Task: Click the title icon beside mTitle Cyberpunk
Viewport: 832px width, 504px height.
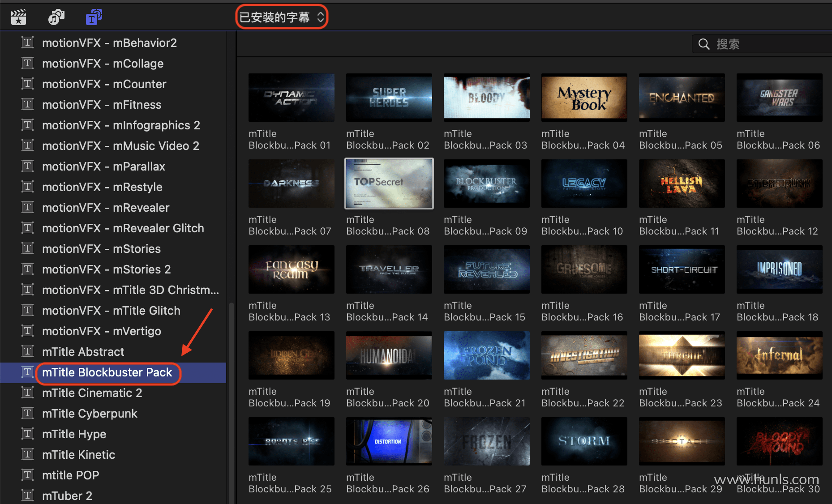Action: pos(28,413)
